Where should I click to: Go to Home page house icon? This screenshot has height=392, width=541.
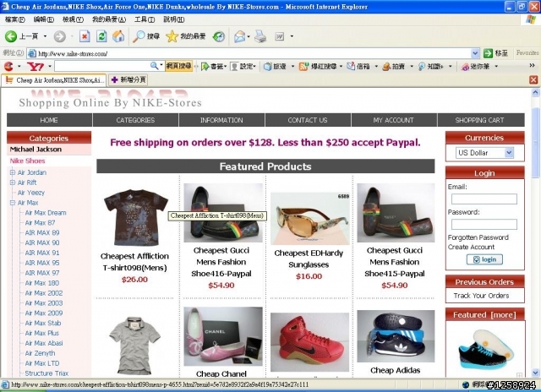(x=118, y=36)
